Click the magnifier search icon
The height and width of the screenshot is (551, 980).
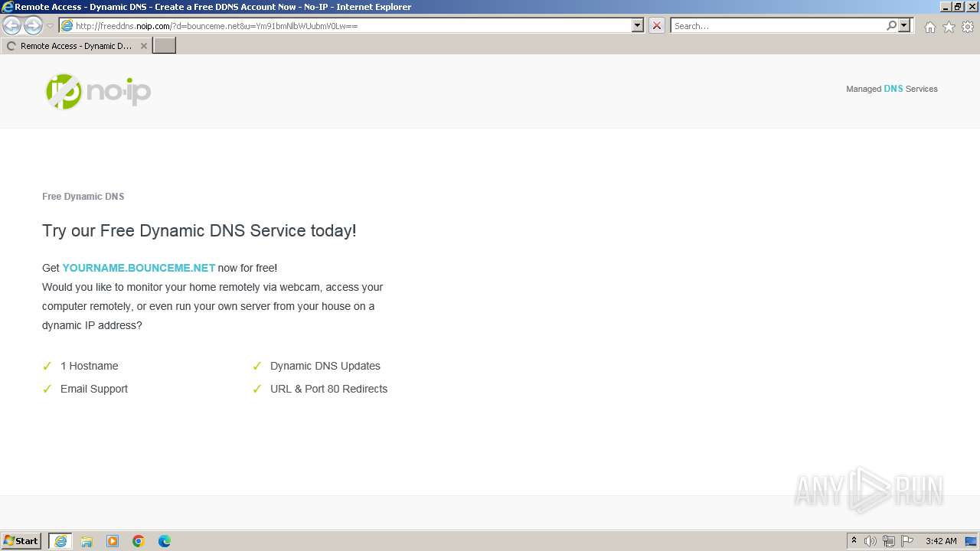[891, 25]
